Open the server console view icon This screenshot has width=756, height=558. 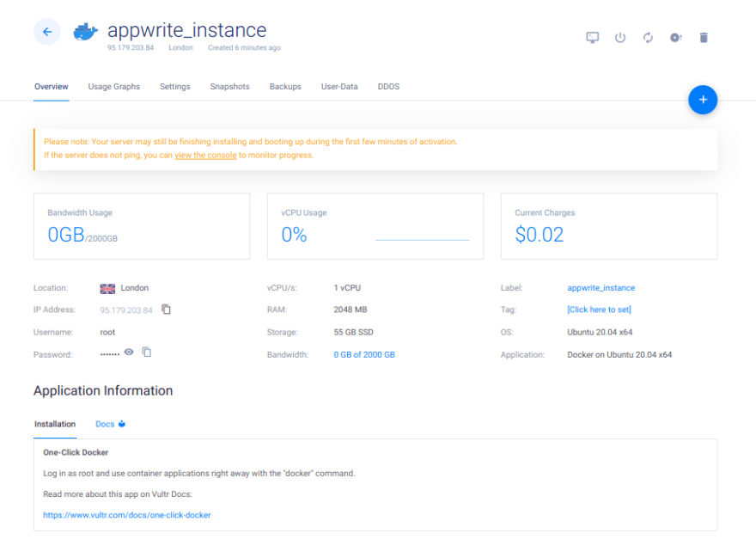[592, 38]
